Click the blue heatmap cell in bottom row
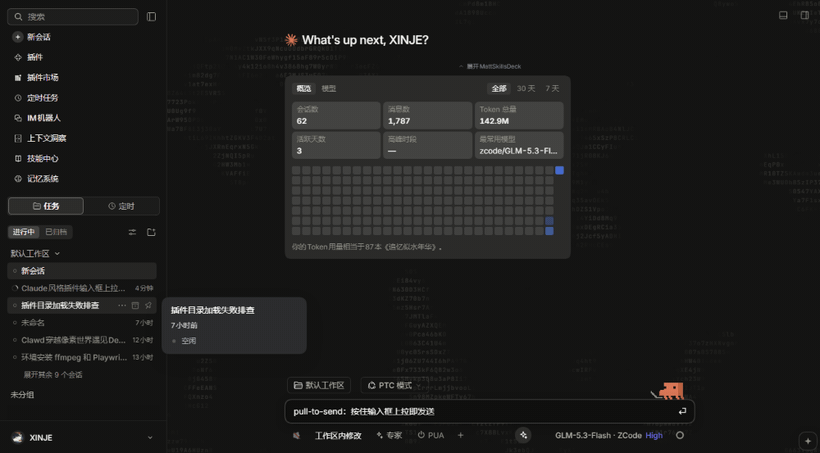 tap(549, 231)
